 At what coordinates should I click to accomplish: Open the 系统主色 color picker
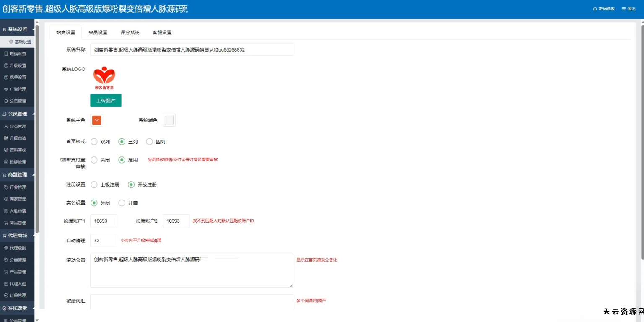tap(97, 120)
